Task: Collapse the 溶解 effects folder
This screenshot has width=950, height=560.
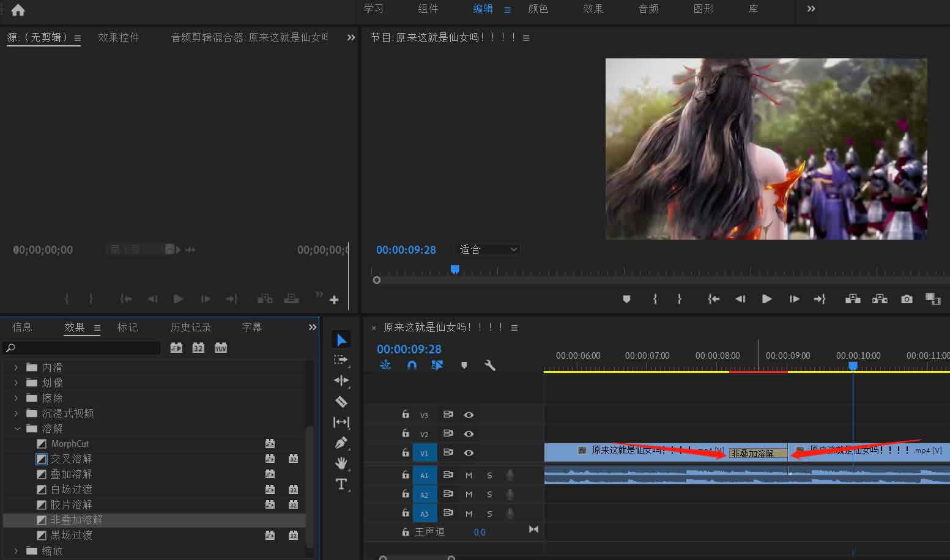Action: 17,429
